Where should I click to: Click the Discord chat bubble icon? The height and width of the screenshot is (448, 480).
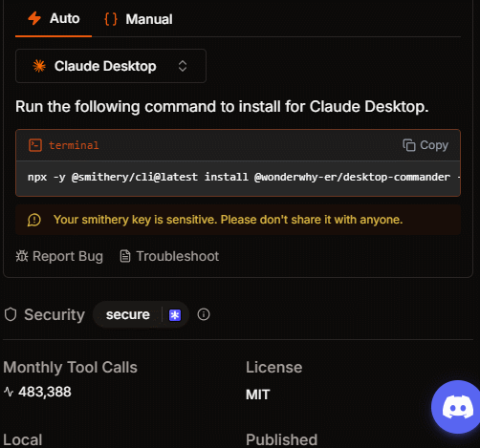point(457,407)
